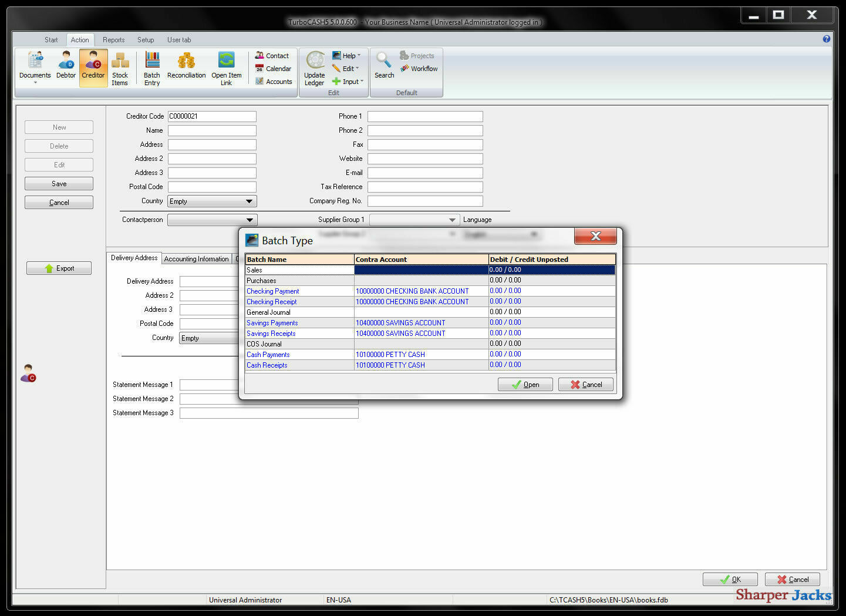Select the Cash Payments batch
846x616 pixels.
click(430, 355)
